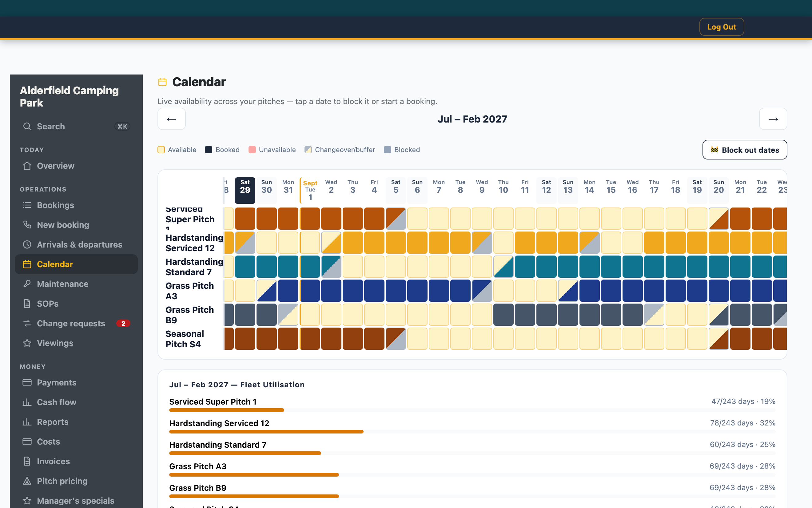Click the search magnifier icon

[x=27, y=126]
